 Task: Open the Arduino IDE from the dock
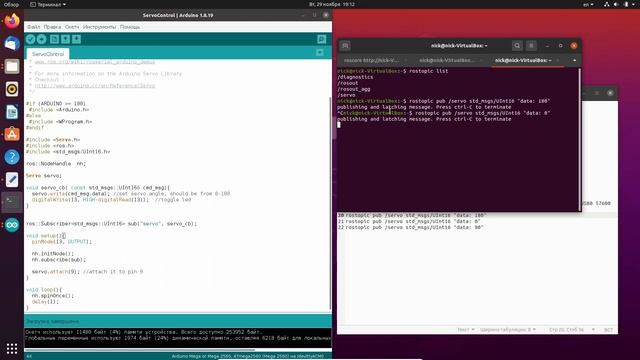pos(12,225)
